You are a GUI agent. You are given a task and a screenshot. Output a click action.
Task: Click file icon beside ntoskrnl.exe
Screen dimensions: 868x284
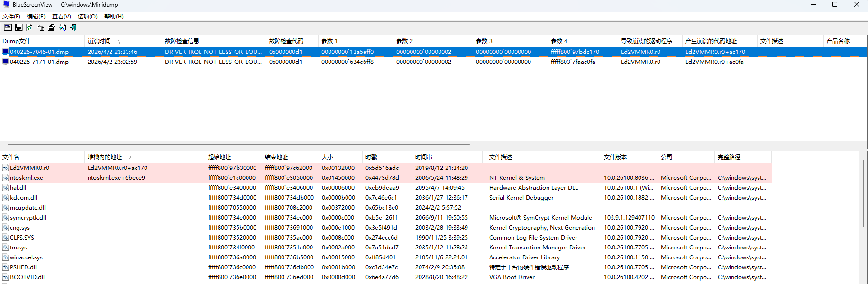click(x=5, y=178)
